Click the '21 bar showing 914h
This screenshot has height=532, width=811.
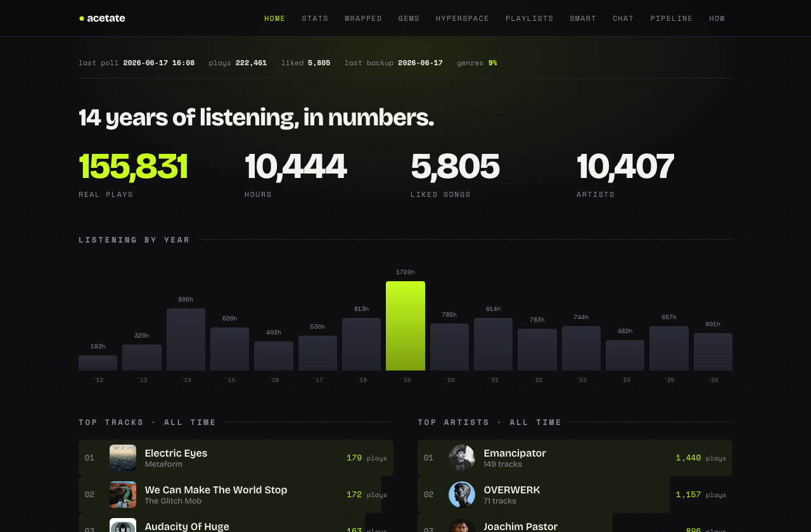click(x=494, y=344)
